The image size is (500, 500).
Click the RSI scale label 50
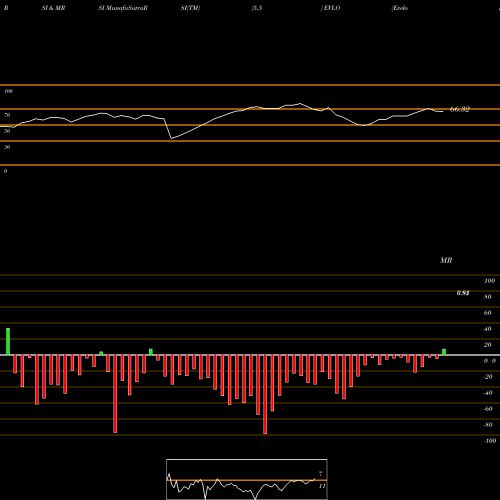tap(7, 131)
